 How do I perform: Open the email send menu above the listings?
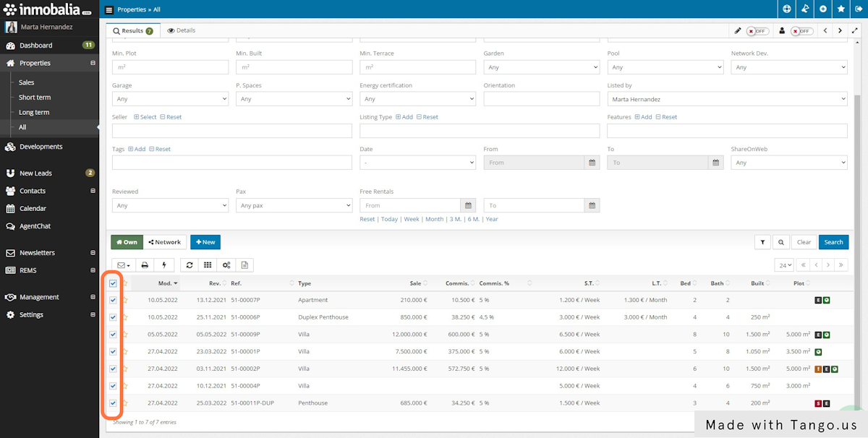(x=121, y=265)
